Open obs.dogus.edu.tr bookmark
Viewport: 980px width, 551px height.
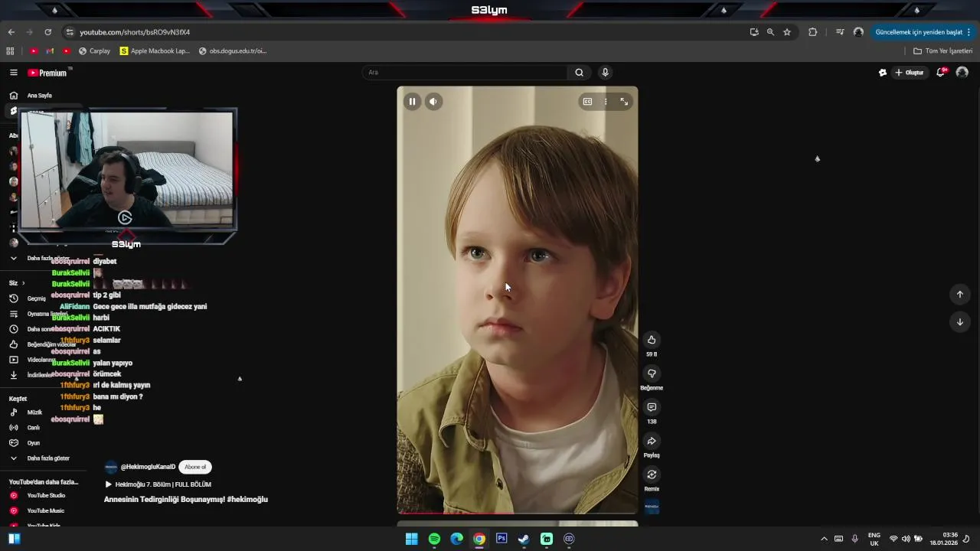[233, 51]
